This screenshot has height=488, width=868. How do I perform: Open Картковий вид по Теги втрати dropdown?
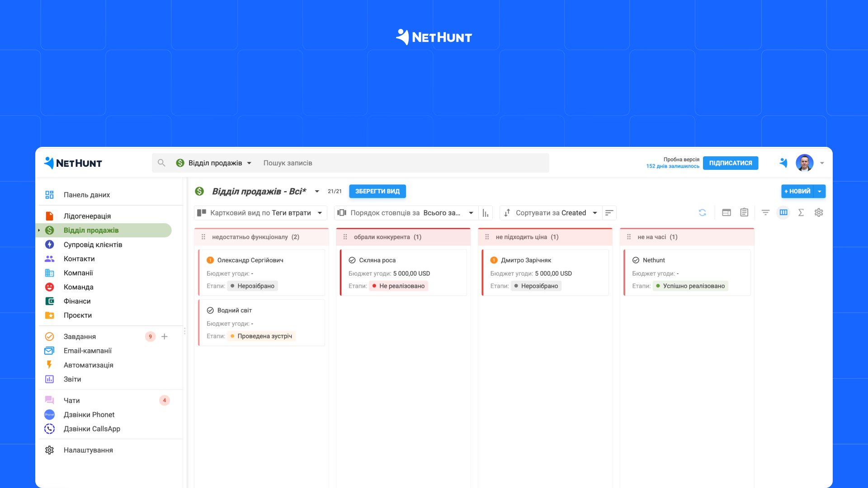[x=261, y=213]
